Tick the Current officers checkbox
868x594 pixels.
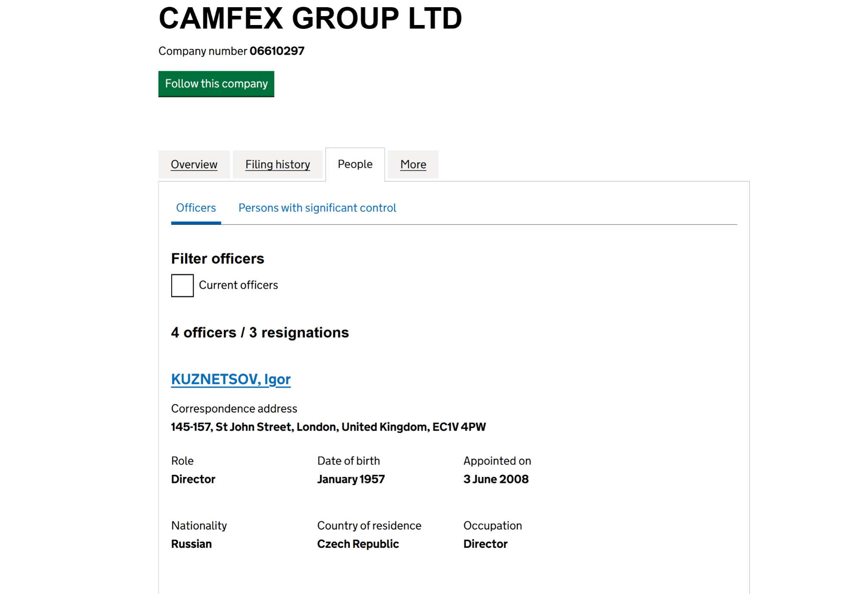pos(182,286)
